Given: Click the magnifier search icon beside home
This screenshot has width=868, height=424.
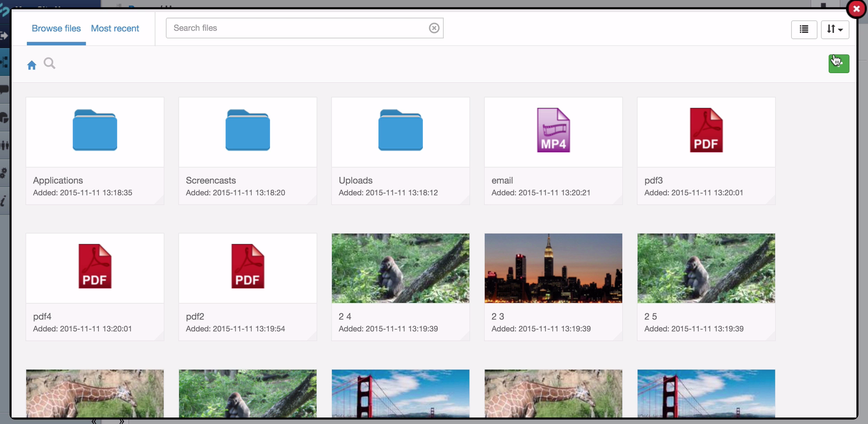Looking at the screenshot, I should pyautogui.click(x=50, y=63).
